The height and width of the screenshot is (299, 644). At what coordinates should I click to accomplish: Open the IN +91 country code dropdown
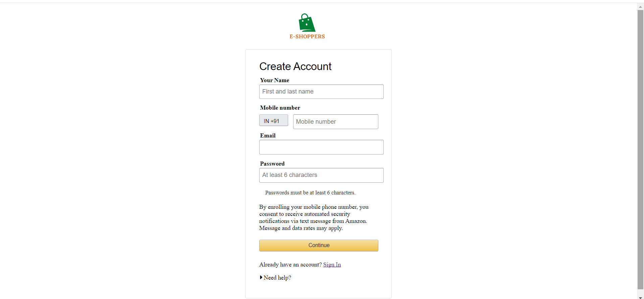click(x=273, y=121)
